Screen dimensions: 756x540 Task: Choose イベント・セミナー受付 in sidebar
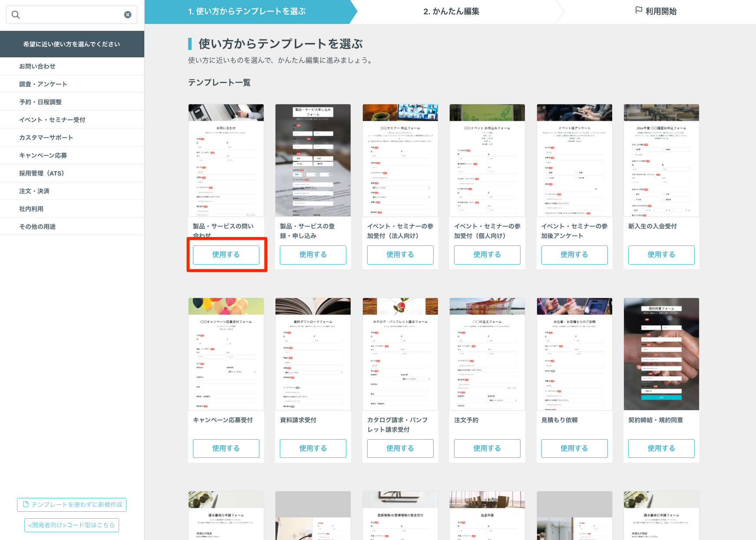[52, 120]
